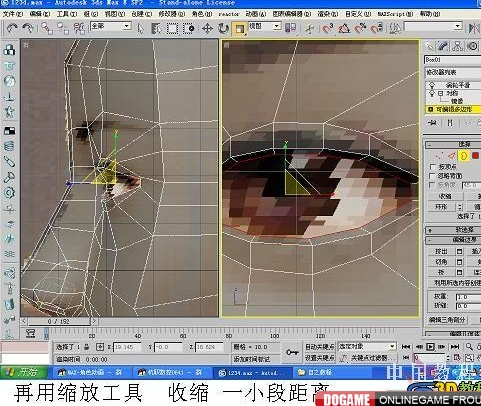Open settings box beside 切角
Screen dimensions: 481x406
click(x=460, y=262)
